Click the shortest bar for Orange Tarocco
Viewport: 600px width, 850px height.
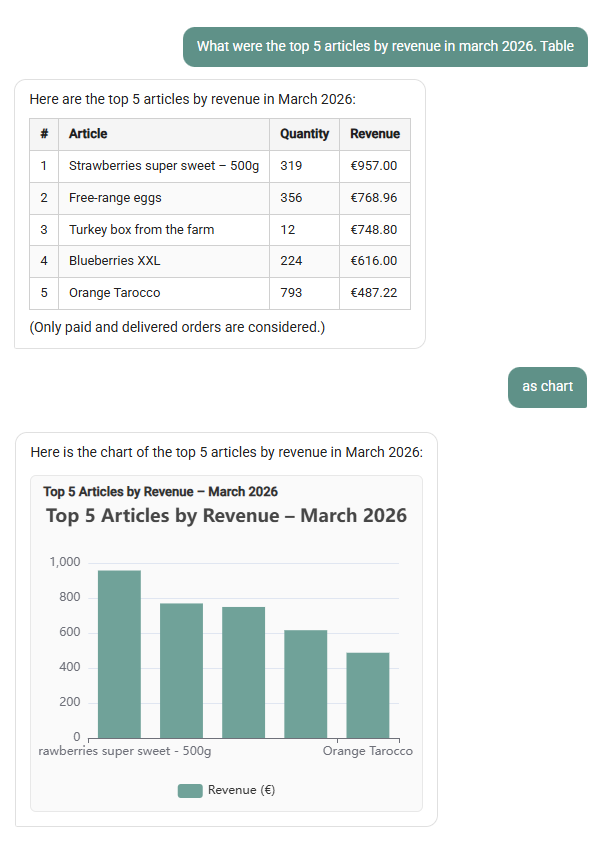point(368,696)
